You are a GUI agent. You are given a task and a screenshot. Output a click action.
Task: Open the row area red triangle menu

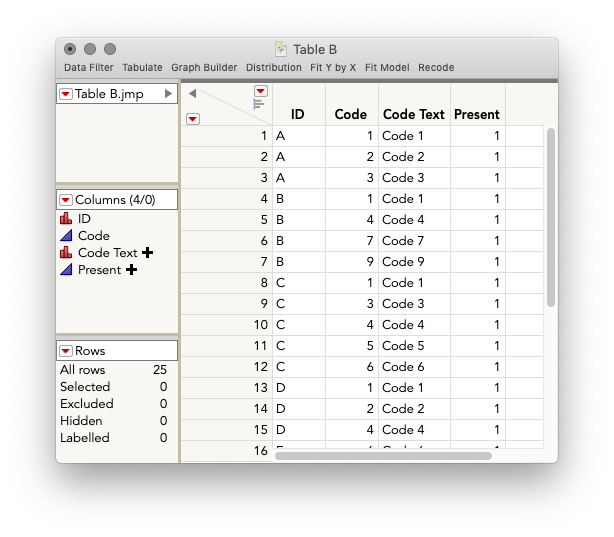pos(193,119)
